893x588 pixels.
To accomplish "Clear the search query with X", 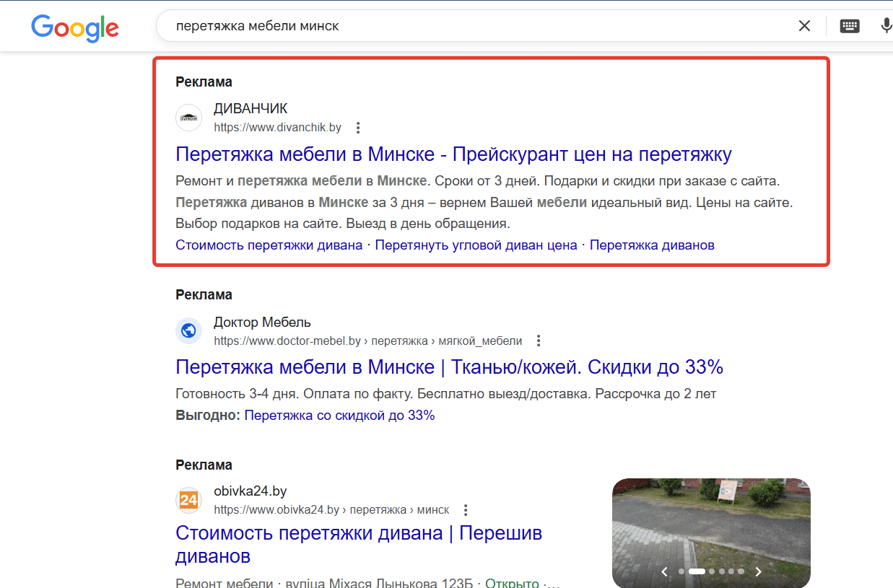I will coord(804,26).
